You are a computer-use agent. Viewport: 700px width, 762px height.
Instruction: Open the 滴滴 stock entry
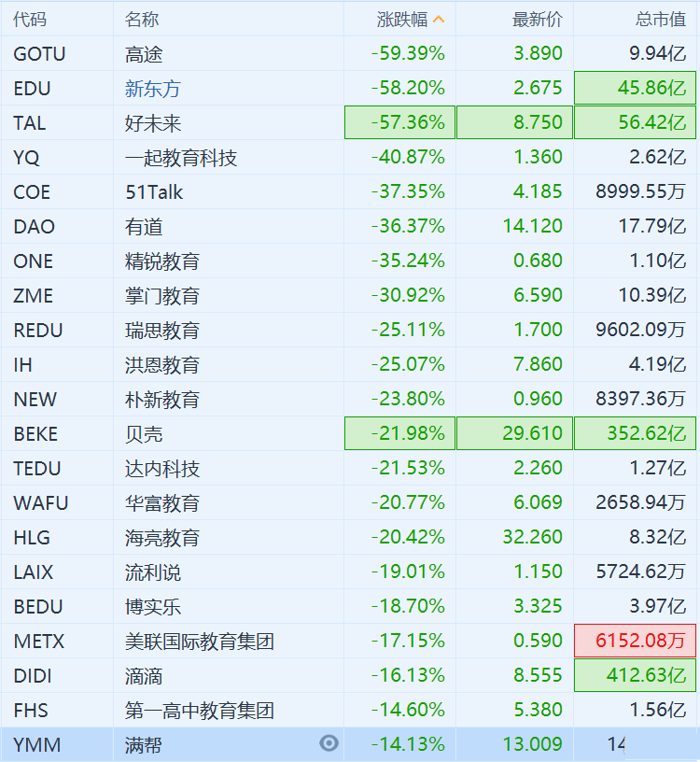pos(144,675)
